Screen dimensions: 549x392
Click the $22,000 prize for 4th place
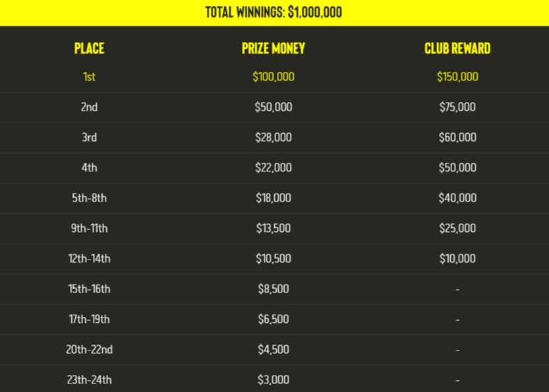click(274, 168)
